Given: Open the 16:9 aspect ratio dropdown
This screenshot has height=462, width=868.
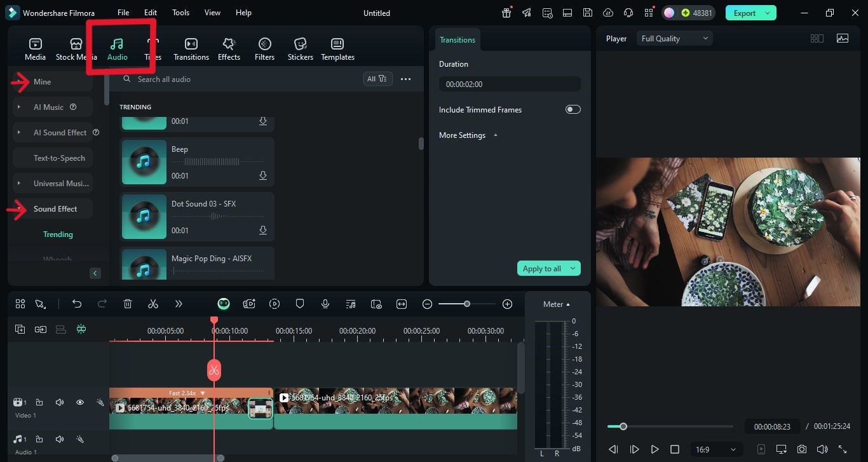Looking at the screenshot, I should tap(715, 449).
